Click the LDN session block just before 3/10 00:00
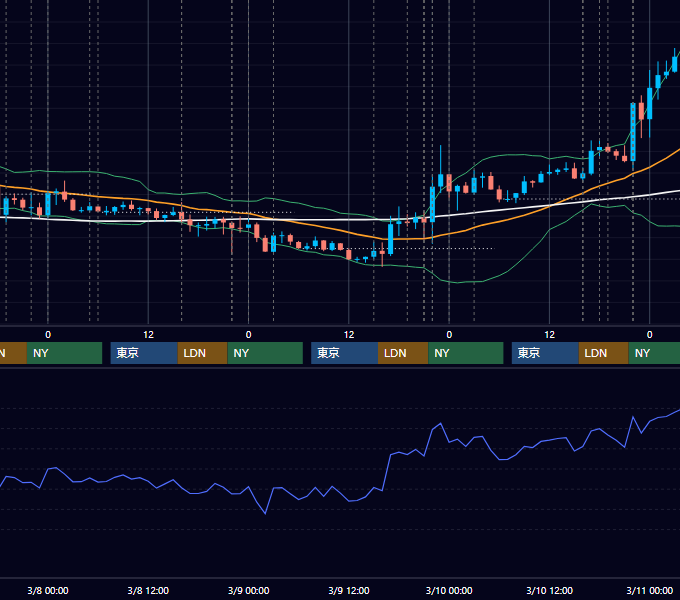Image resolution: width=680 pixels, height=600 pixels. pos(403,353)
